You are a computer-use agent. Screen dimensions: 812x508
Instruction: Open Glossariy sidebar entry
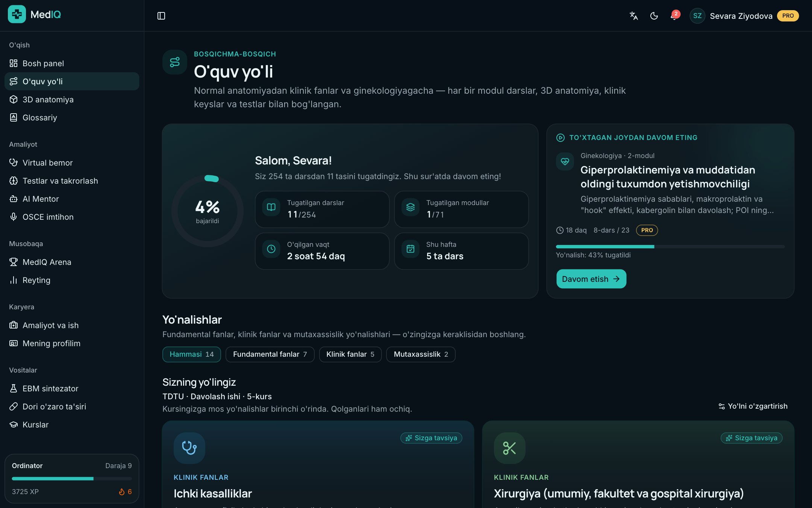pos(72,117)
